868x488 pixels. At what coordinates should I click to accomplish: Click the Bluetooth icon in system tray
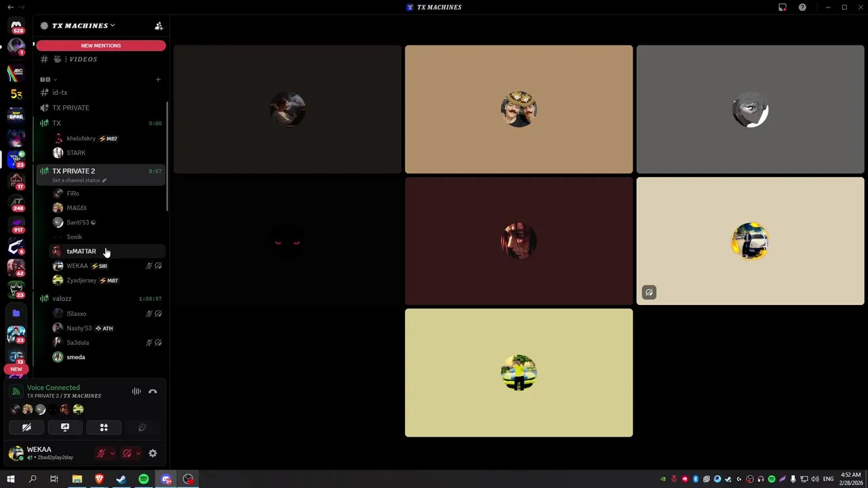point(695,479)
